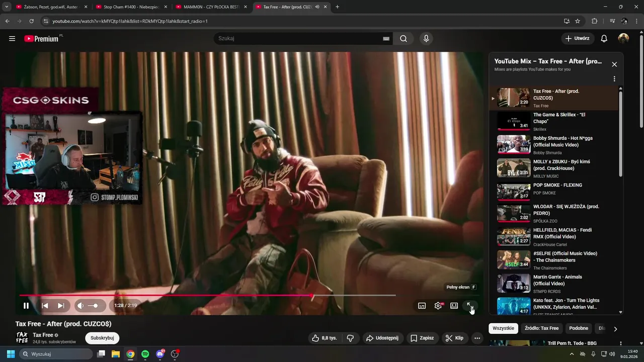644x362 pixels.
Task: Open the on-screen keyboard icon in search
Action: pyautogui.click(x=386, y=39)
